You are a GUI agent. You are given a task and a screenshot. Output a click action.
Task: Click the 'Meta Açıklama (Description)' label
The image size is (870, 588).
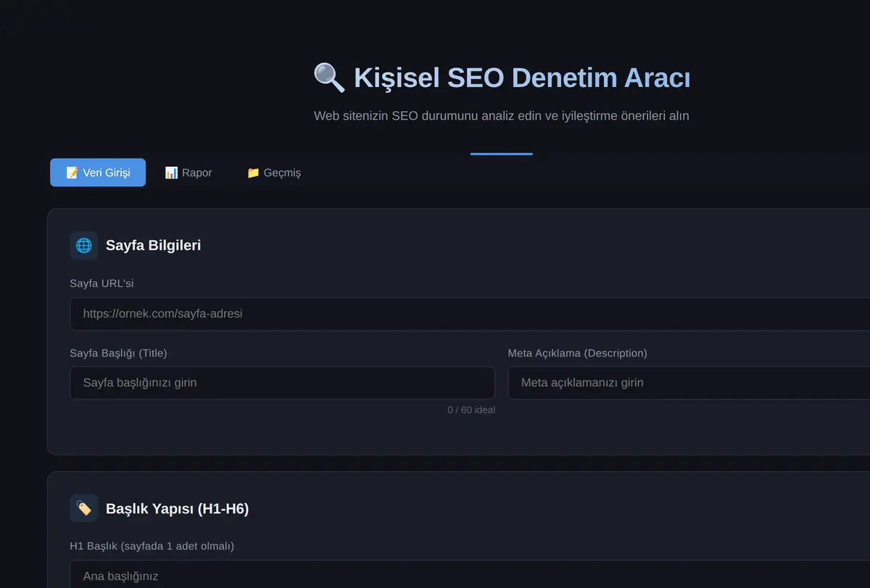pos(578,353)
